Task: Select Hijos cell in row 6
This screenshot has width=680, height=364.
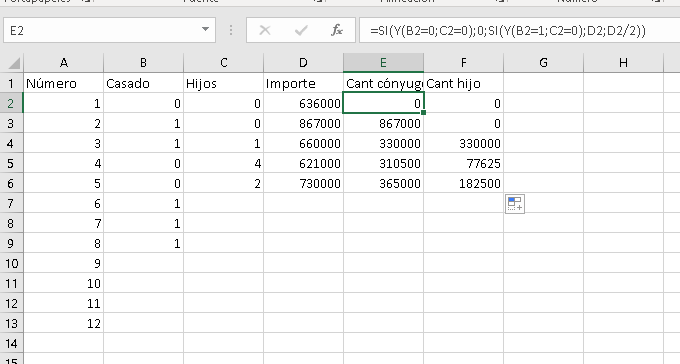Action: 223,183
